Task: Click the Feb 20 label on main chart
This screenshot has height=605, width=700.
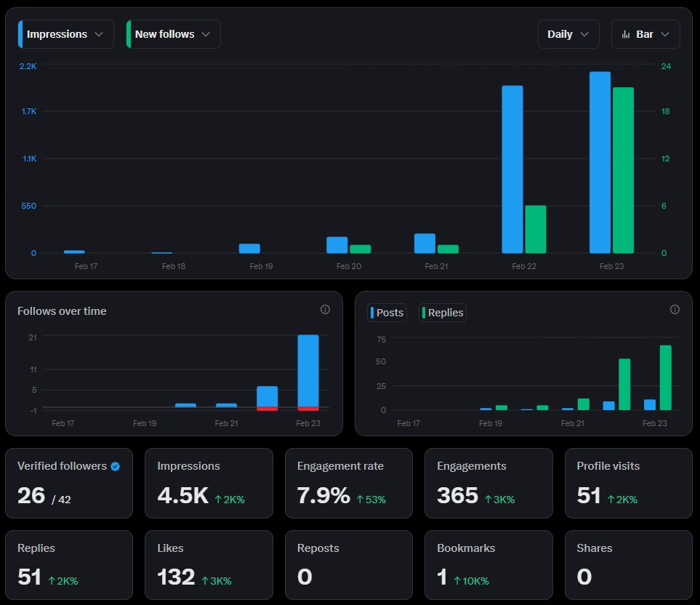Action: point(349,266)
